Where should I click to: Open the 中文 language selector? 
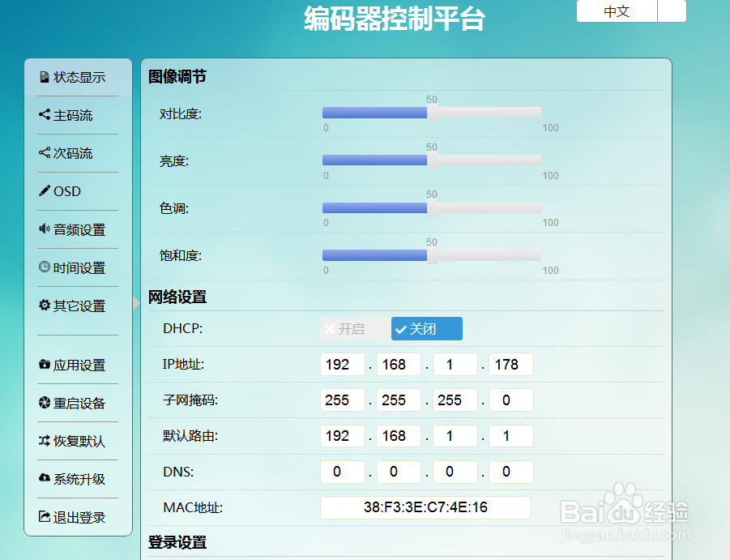[x=616, y=11]
